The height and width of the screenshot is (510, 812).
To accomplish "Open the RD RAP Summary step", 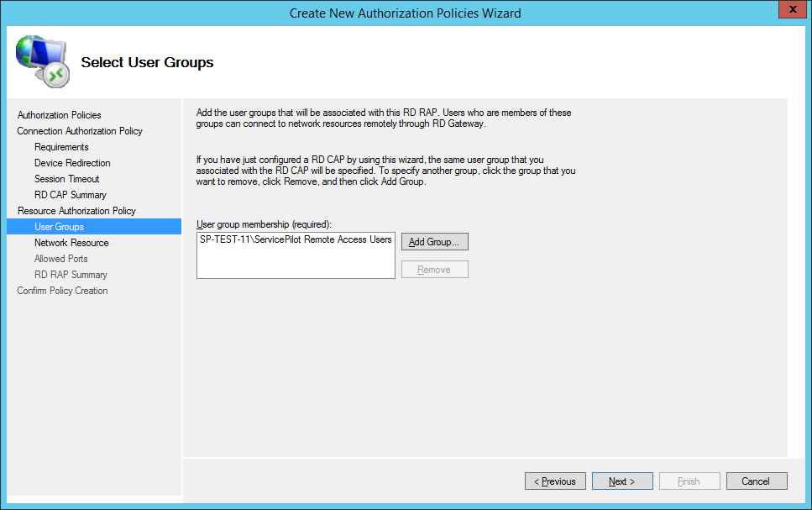I will point(71,275).
